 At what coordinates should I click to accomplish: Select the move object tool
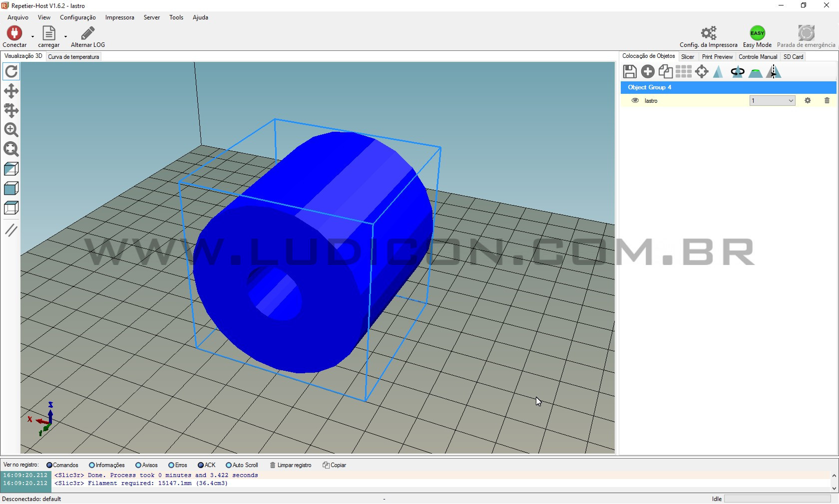pyautogui.click(x=11, y=110)
